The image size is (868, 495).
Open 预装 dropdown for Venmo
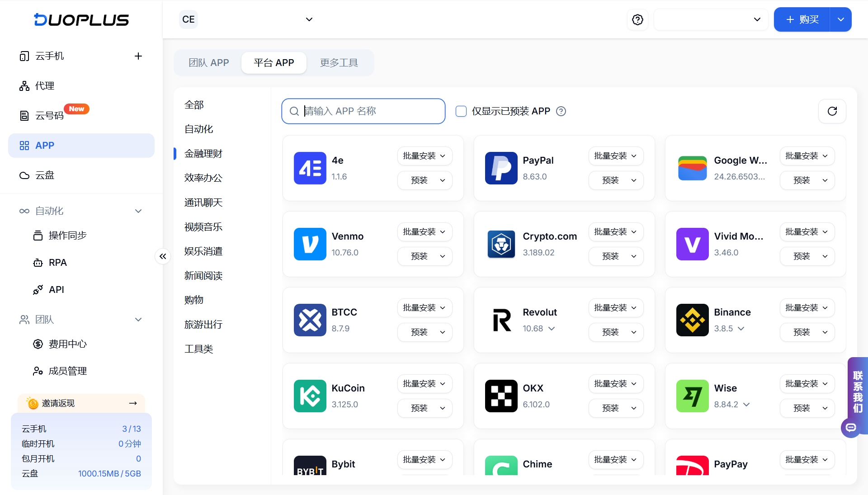pyautogui.click(x=425, y=256)
